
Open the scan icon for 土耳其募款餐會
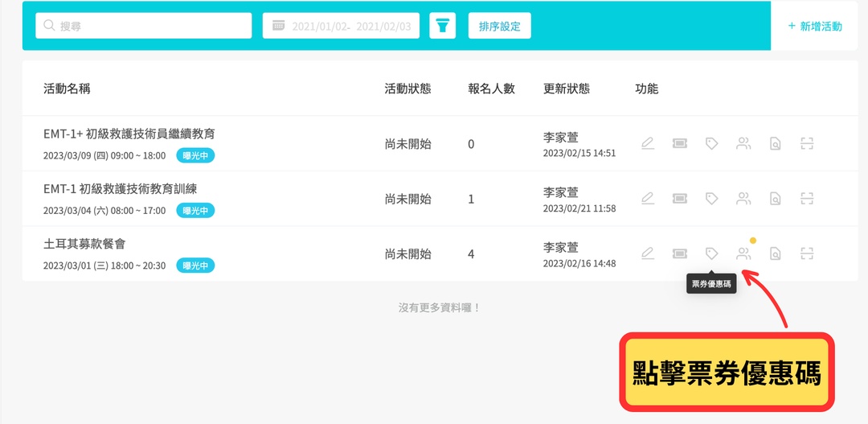pos(807,254)
